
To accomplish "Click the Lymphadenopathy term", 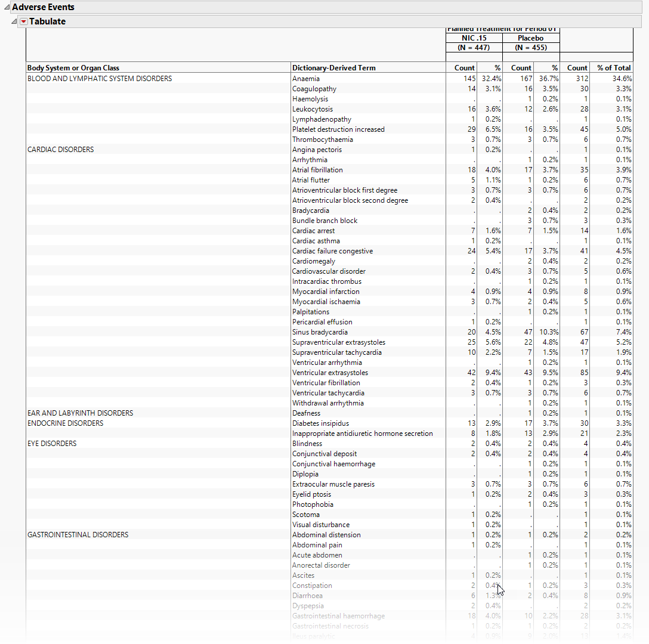I will [322, 119].
